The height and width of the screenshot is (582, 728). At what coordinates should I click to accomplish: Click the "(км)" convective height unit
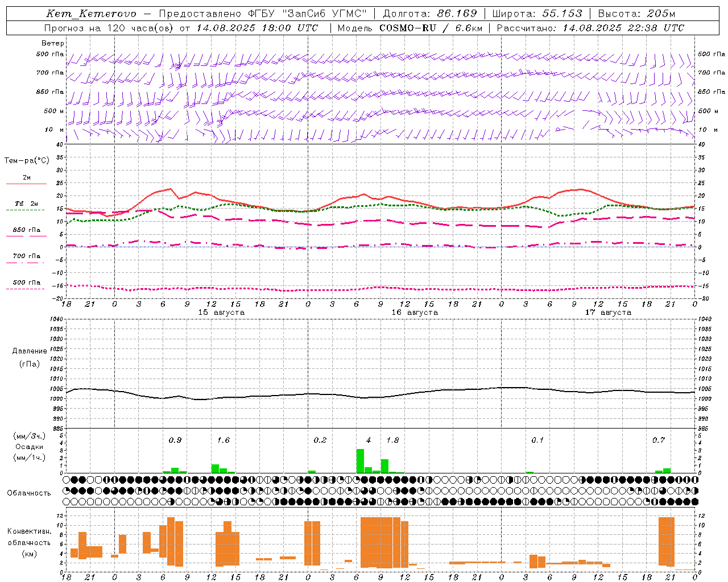[x=30, y=554]
